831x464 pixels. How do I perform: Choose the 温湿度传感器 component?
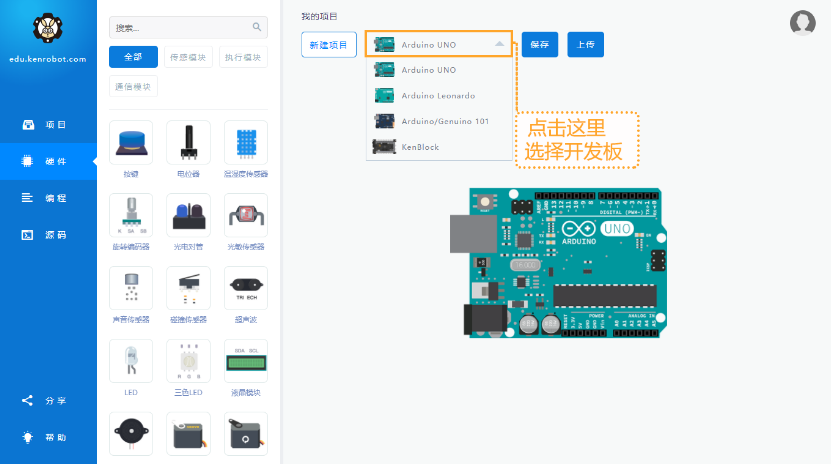(x=245, y=143)
